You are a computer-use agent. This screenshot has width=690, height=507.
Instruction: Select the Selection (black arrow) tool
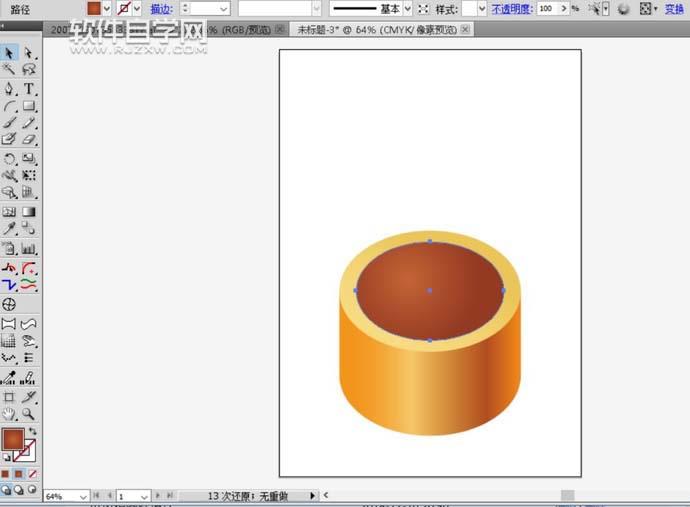[x=9, y=52]
